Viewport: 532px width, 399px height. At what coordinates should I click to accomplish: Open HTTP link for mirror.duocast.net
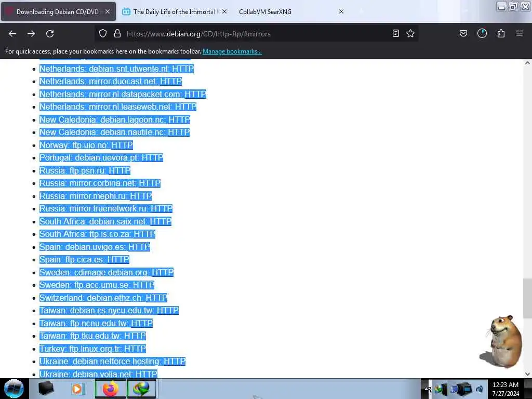[x=171, y=82]
